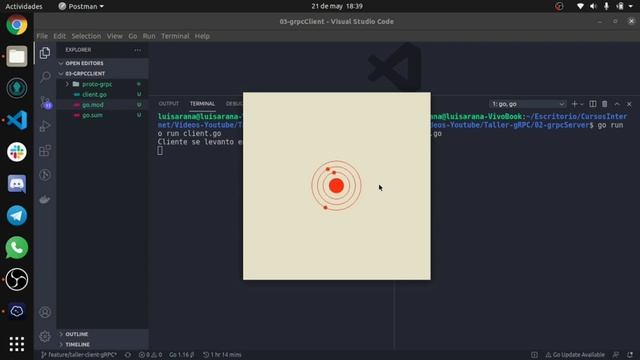The image size is (640, 360).
Task: Click the errors and warnings status indicator
Action: 150,355
